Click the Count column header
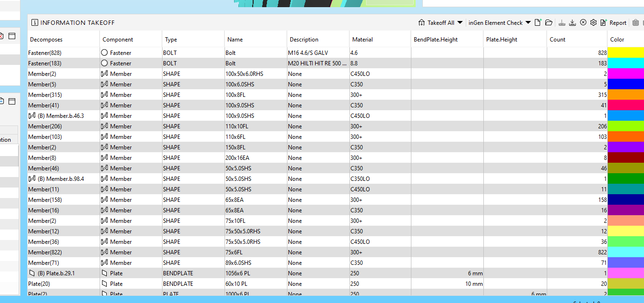 577,40
